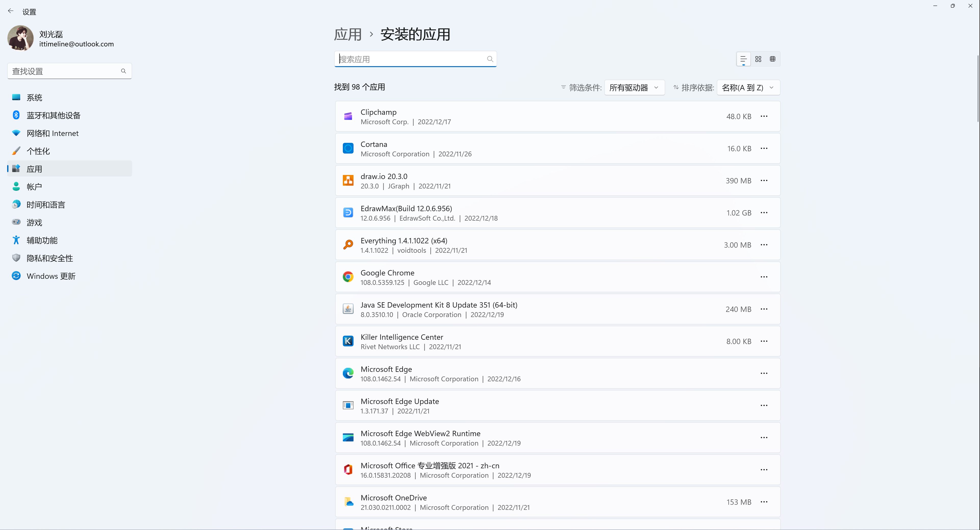Viewport: 980px width, 530px height.
Task: Click the Killer Intelligence Center icon
Action: point(348,341)
